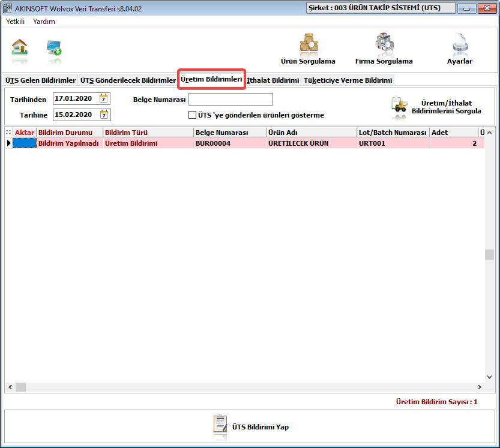Open Ürün Sorgulama product query
The width and height of the screenshot is (500, 448).
(308, 49)
